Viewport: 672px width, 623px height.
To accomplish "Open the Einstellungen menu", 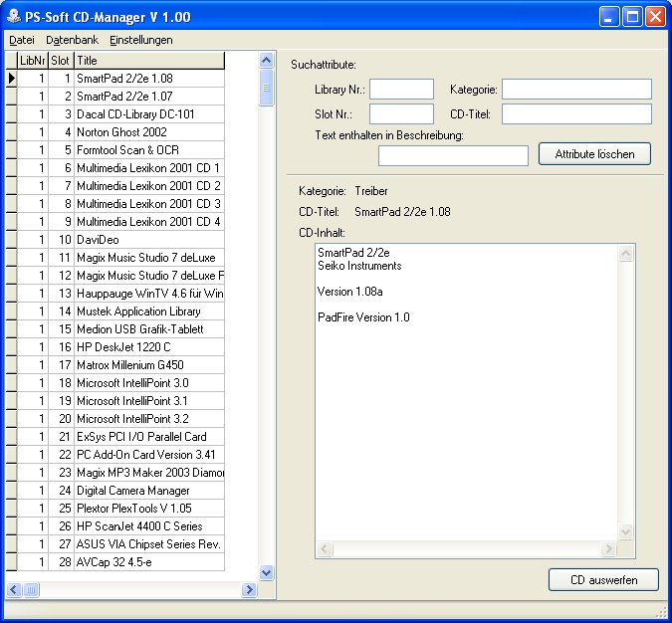I will (141, 40).
